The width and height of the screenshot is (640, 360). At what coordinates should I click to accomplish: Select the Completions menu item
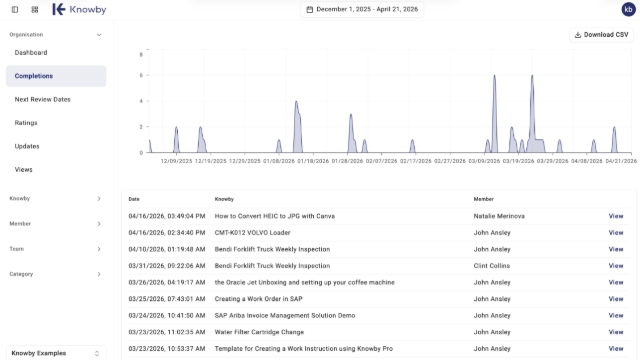[x=56, y=76]
